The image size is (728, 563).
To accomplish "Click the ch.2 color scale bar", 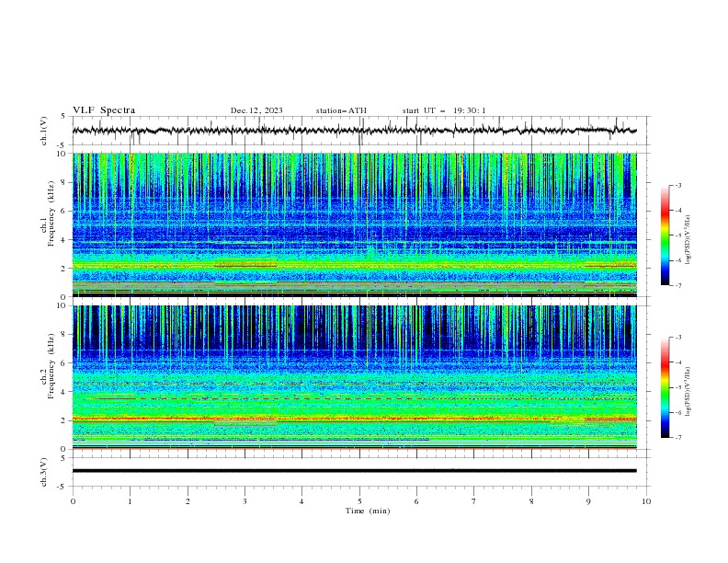I will (x=665, y=387).
